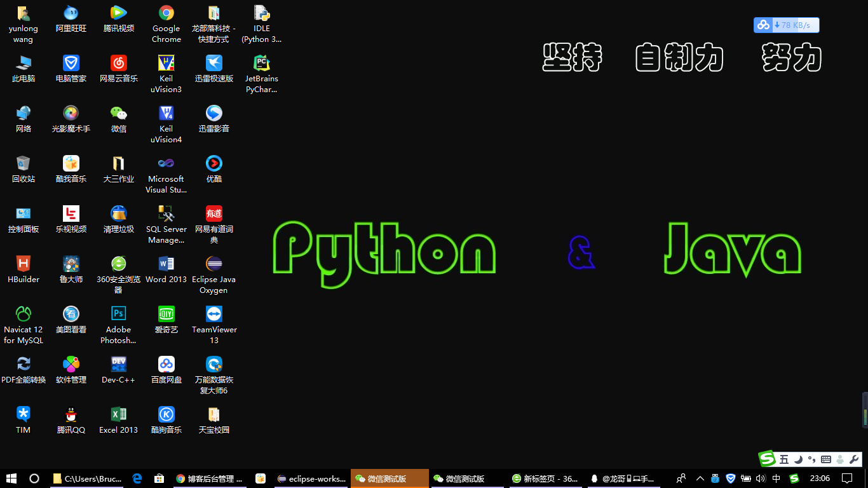The height and width of the screenshot is (488, 868).
Task: Expand the hidden tray icons chevron
Action: point(700,478)
